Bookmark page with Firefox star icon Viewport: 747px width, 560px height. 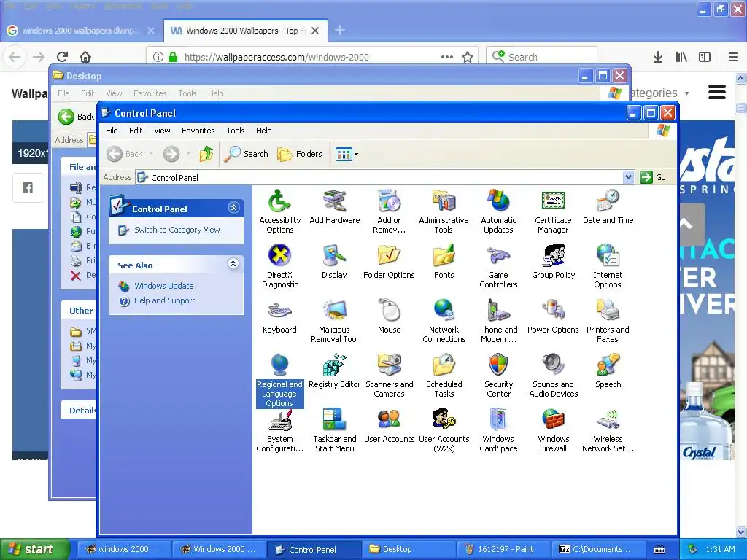[468, 57]
